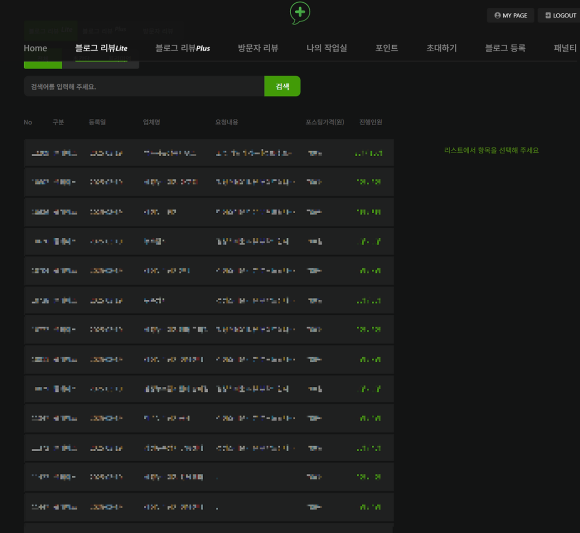Go to Home in the navigation
Screen dimensions: 580x533
click(x=35, y=48)
